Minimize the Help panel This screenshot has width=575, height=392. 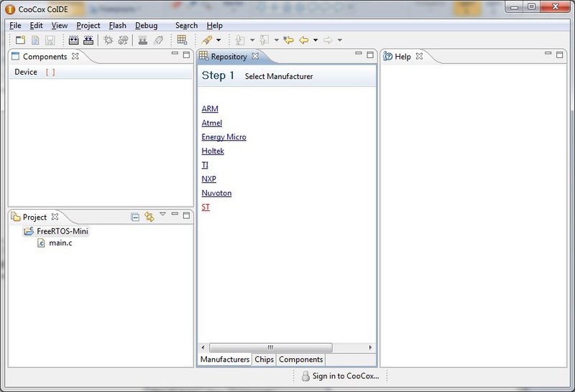(548, 54)
